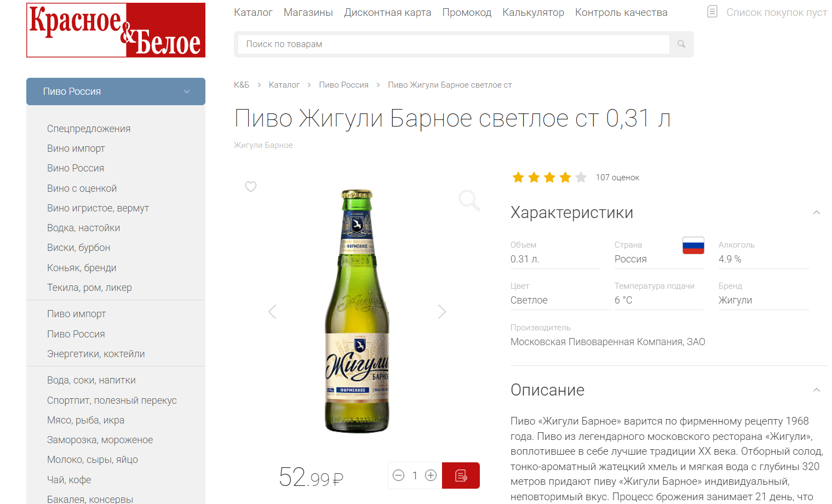Open Магазины in top menu
Image resolution: width=832 pixels, height=504 pixels.
click(308, 13)
